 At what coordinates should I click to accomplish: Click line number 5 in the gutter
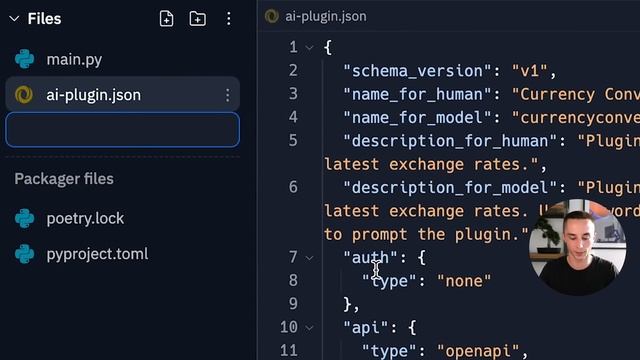(x=293, y=141)
